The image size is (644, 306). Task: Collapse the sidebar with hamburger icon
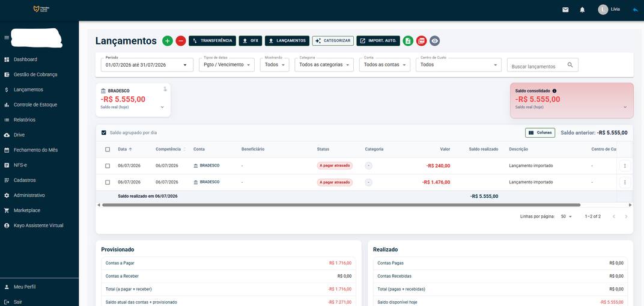pos(6,38)
